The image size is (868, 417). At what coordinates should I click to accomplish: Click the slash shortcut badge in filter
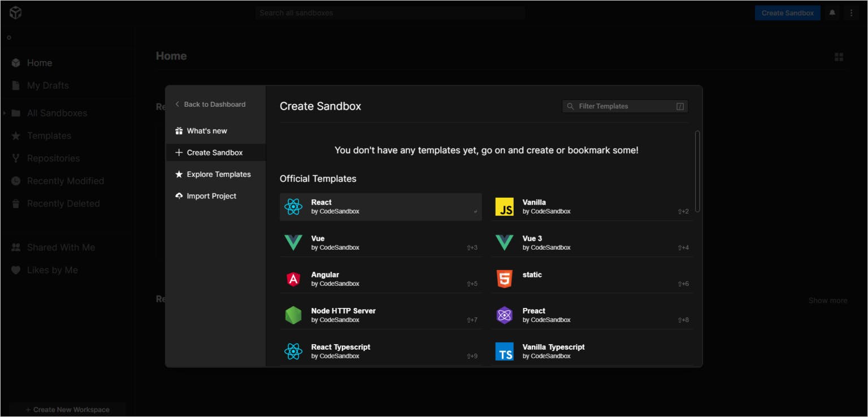[x=680, y=106]
